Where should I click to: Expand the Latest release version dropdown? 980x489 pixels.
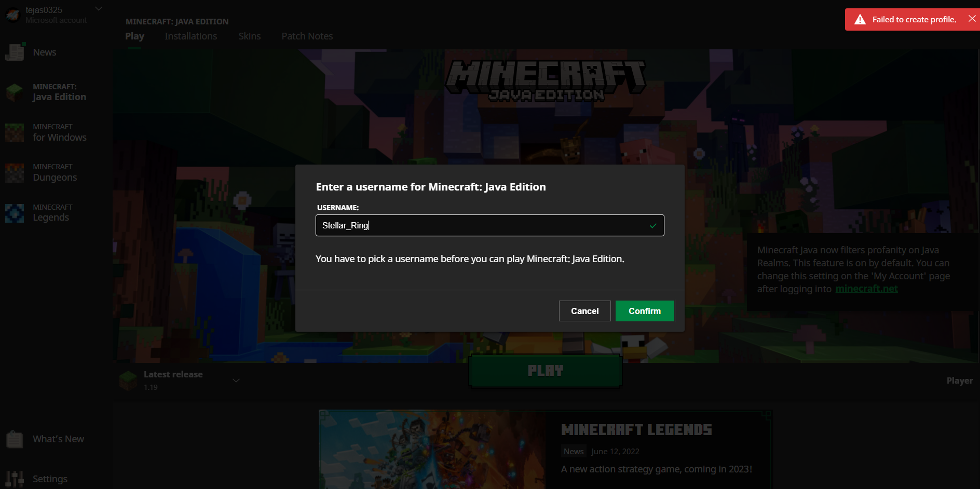[236, 381]
